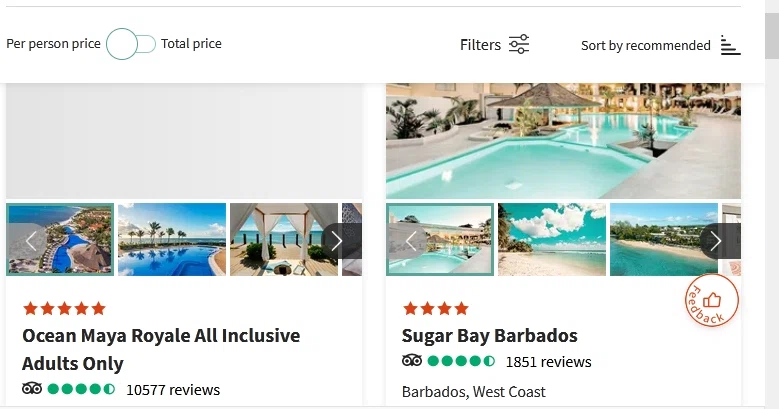
Task: Show next Ocean Maya Royale photo
Action: pos(337,240)
